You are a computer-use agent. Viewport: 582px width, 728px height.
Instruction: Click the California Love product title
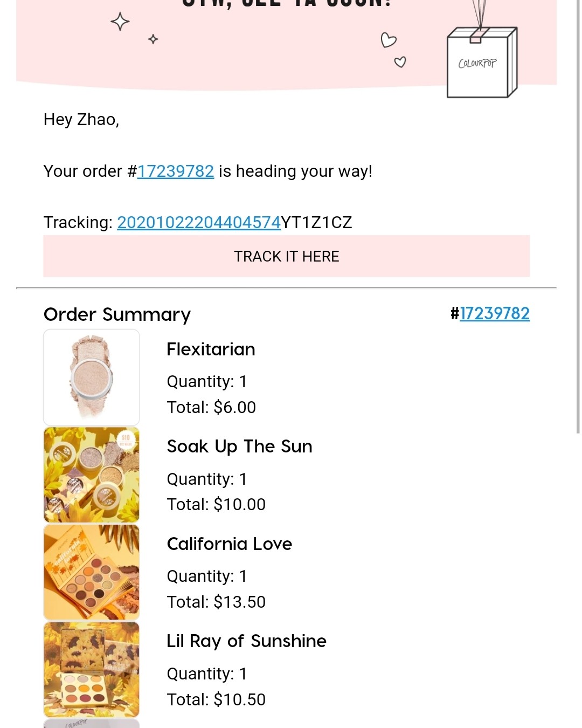(229, 544)
